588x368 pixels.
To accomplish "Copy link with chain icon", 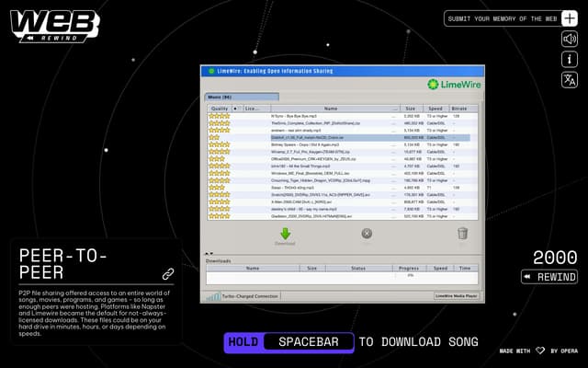I will pyautogui.click(x=168, y=274).
